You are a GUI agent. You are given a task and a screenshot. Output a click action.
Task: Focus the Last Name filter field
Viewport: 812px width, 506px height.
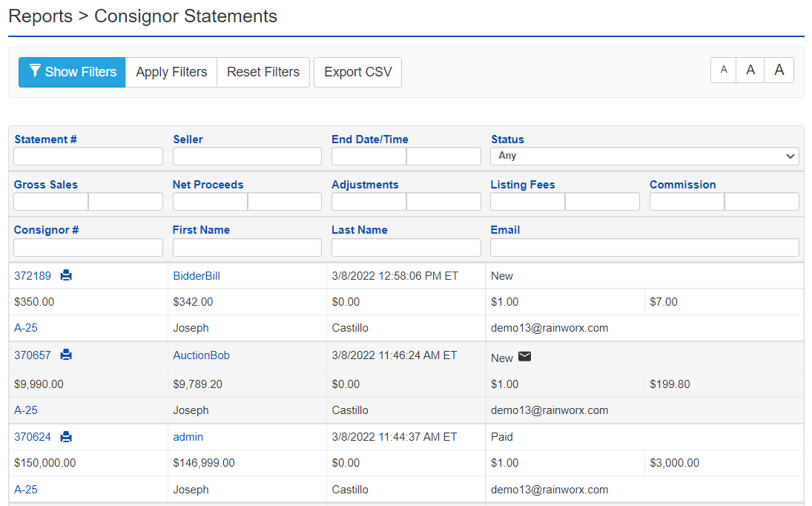pyautogui.click(x=406, y=248)
